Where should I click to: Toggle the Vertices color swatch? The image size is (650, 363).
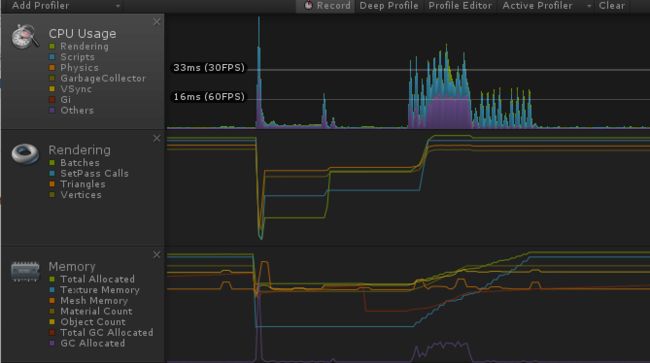pos(52,195)
